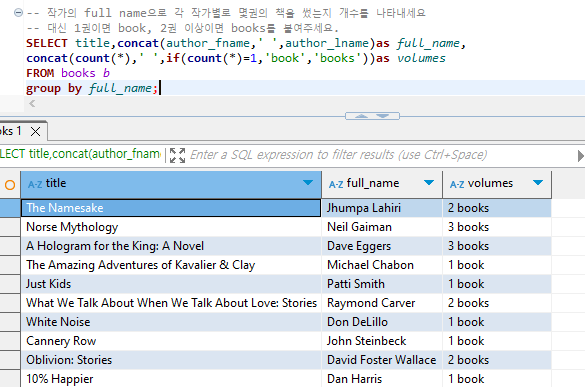Click the title column header
This screenshot has height=387, width=585.
point(171,184)
